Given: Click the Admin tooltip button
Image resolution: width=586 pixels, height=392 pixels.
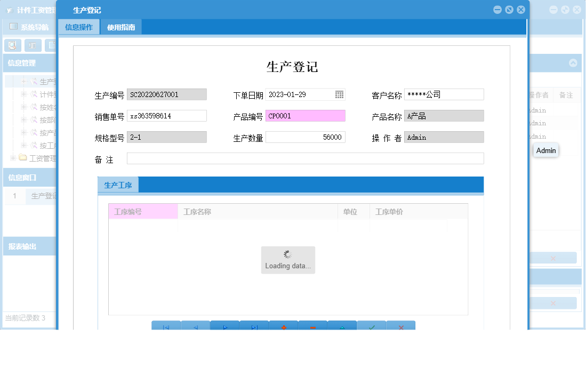Looking at the screenshot, I should pyautogui.click(x=545, y=150).
